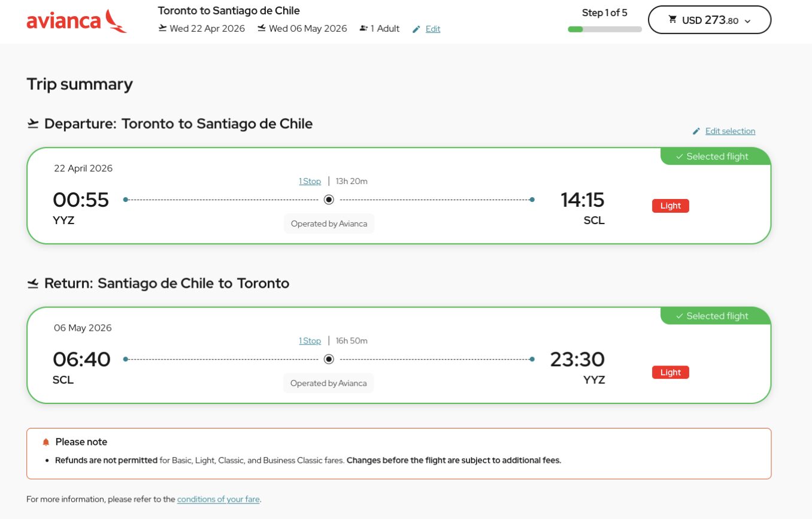
Task: Open the 1 Stop link on departure flight
Action: [310, 181]
